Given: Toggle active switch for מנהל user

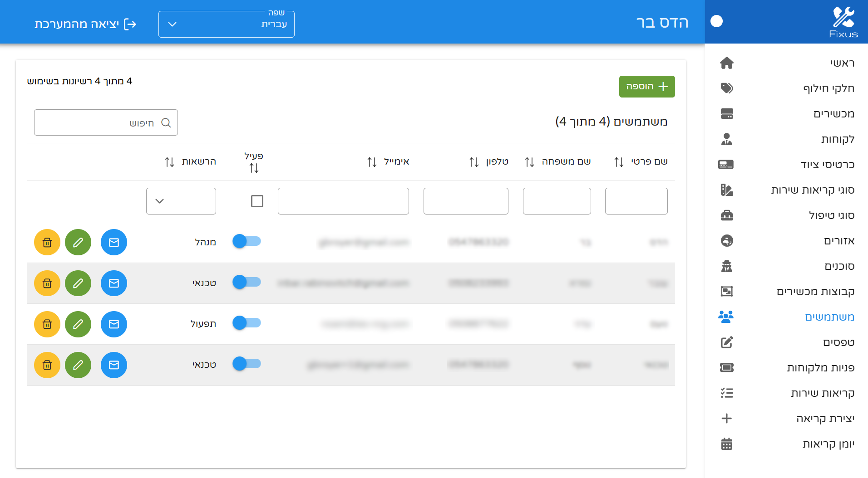Looking at the screenshot, I should point(247,241).
